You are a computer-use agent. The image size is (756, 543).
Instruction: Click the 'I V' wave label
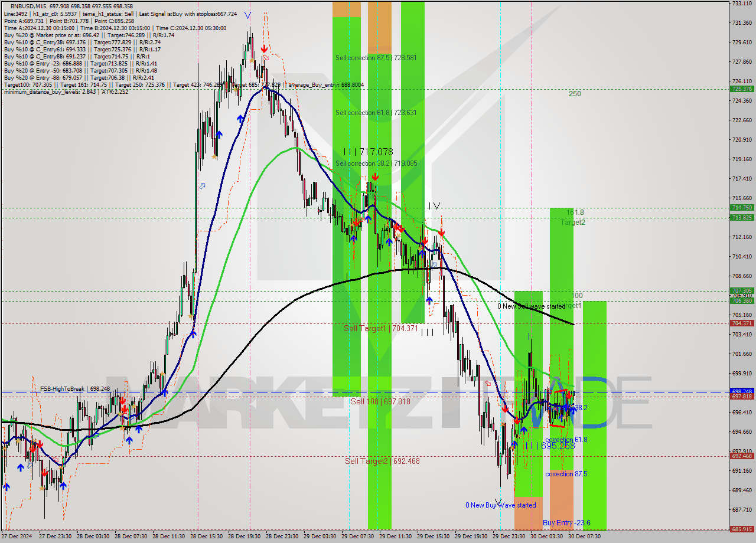click(x=434, y=205)
